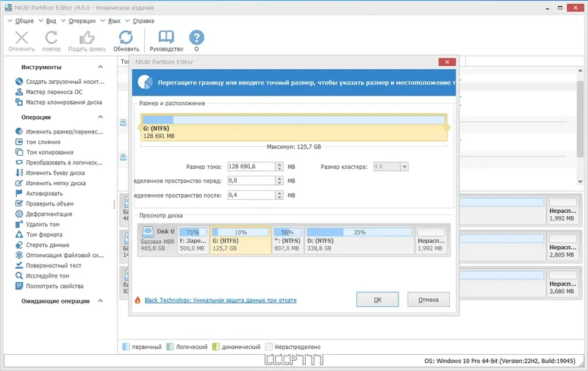Click the Посмотреть свойства icon
The image size is (588, 371).
pos(19,286)
